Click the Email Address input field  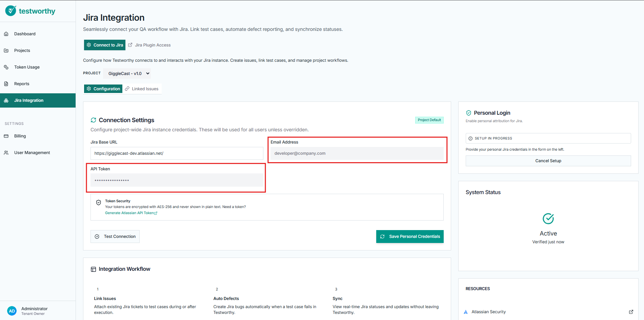click(x=357, y=153)
